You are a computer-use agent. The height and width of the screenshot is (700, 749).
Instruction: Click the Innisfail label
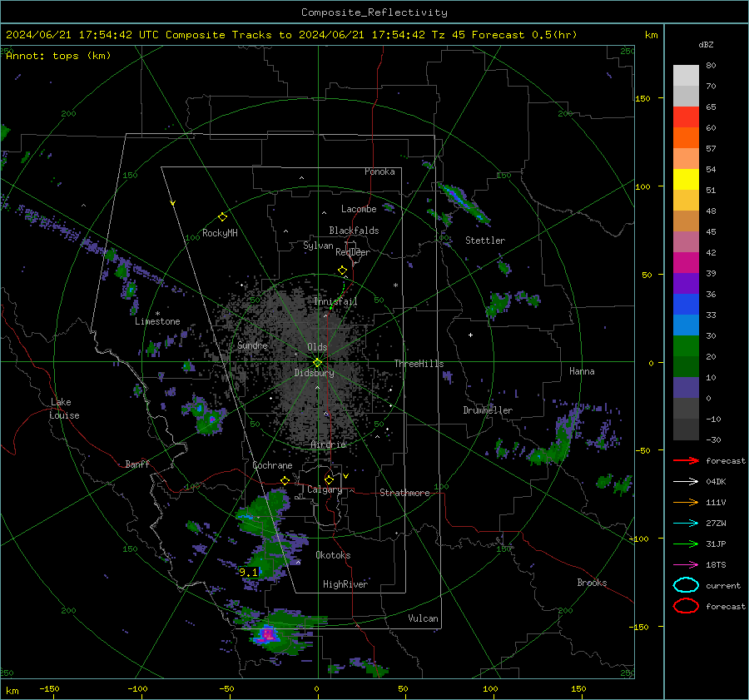click(x=335, y=301)
